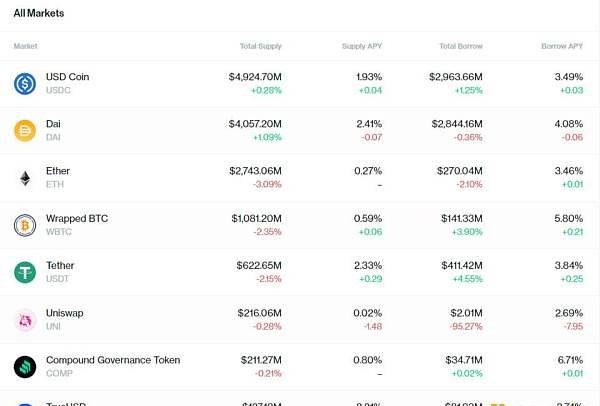Click the COMP ticker symbol
Image resolution: width=600 pixels, height=406 pixels.
[59, 373]
